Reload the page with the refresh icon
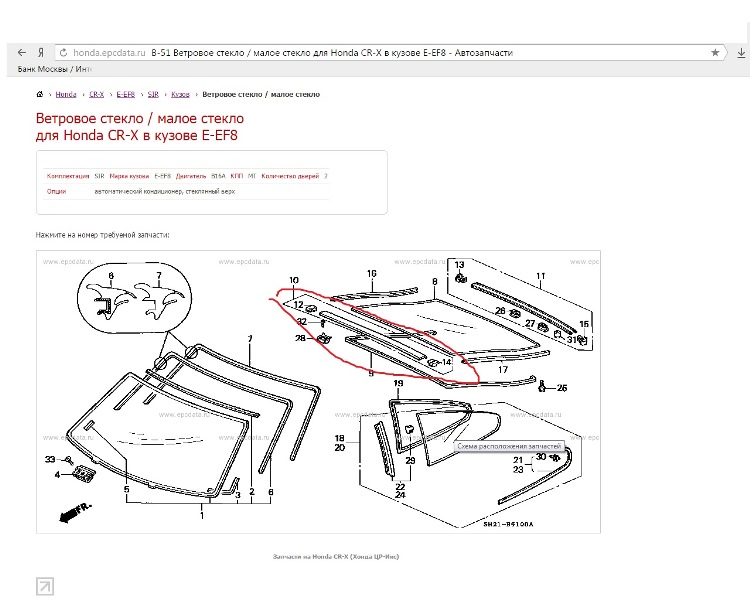The width and height of the screenshot is (750, 600). click(63, 53)
